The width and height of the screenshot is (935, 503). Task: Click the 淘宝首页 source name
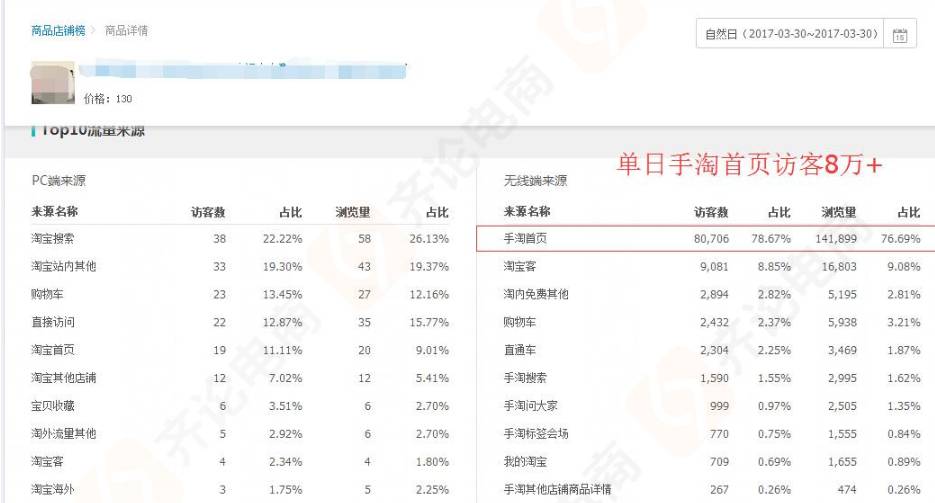[x=53, y=350]
